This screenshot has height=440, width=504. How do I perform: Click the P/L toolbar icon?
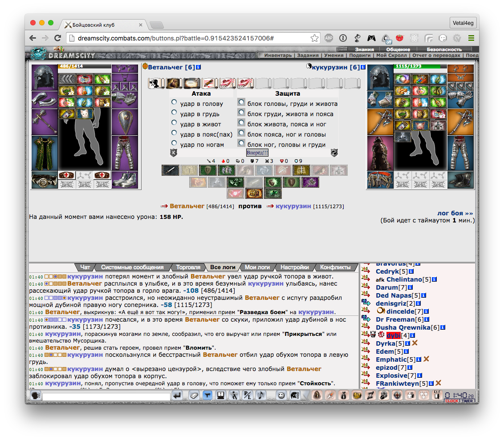[x=248, y=396]
